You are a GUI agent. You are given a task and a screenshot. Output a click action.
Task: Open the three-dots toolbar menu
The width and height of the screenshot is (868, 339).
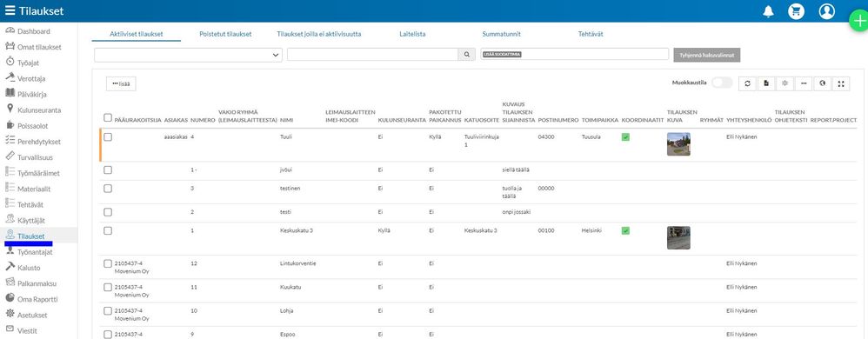[804, 83]
